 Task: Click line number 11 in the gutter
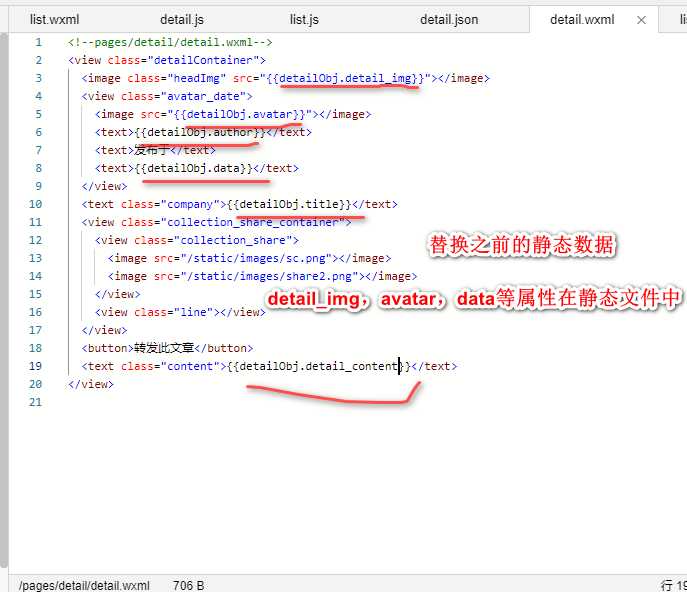pos(35,222)
